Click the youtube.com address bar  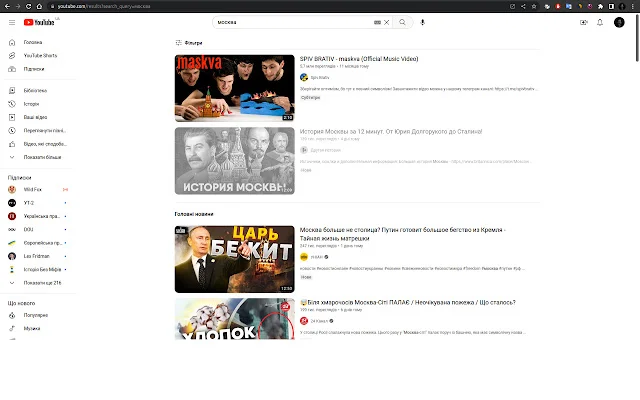coord(278,6)
